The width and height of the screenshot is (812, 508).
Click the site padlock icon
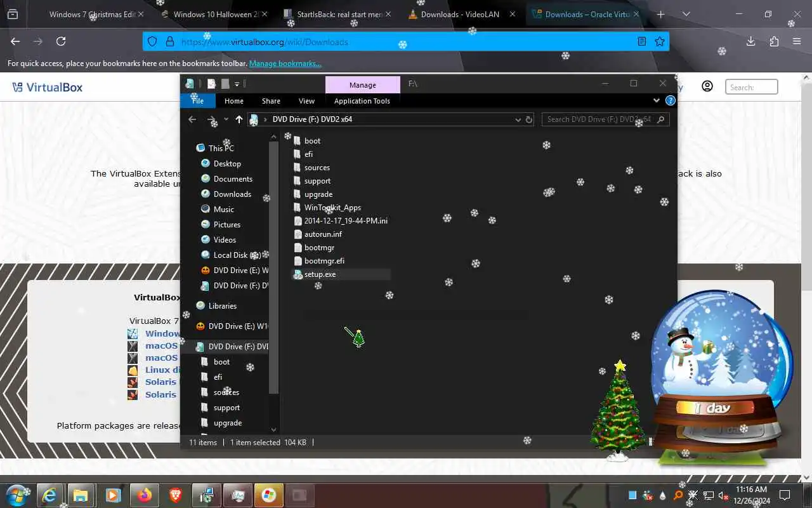[x=169, y=41]
